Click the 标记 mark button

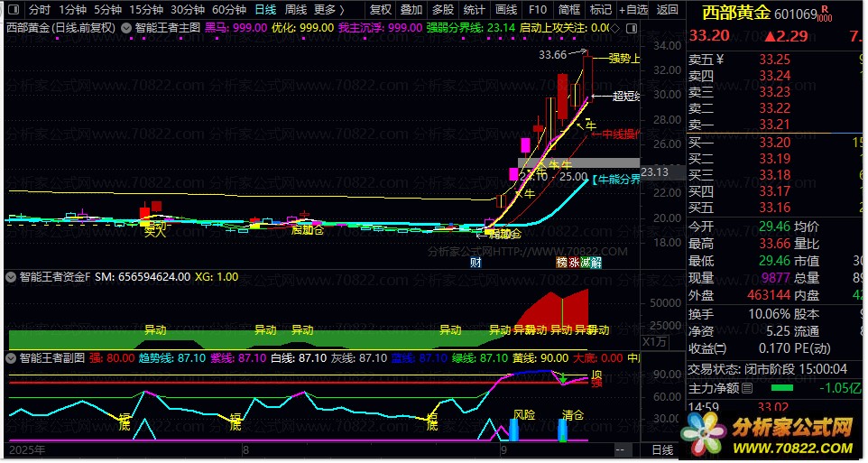pos(601,9)
